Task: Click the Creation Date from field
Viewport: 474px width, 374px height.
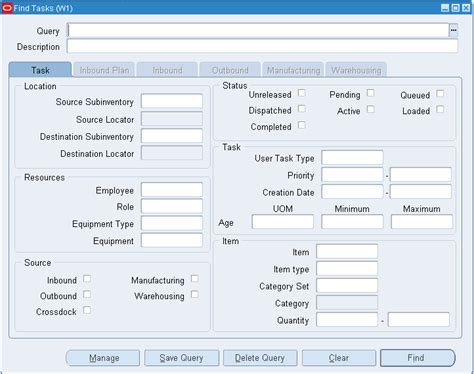Action: (x=352, y=192)
